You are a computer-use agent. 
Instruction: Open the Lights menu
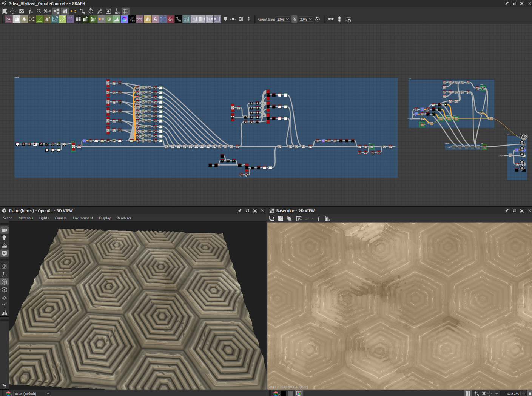click(x=44, y=218)
